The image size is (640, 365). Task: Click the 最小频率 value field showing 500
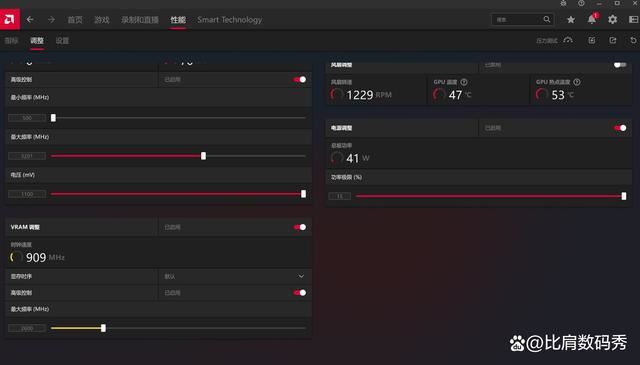click(27, 118)
